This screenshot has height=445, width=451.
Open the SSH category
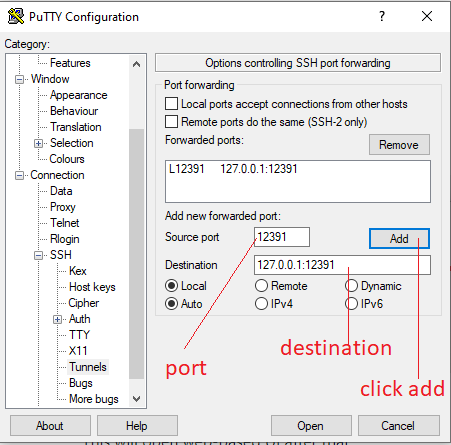[x=61, y=255]
